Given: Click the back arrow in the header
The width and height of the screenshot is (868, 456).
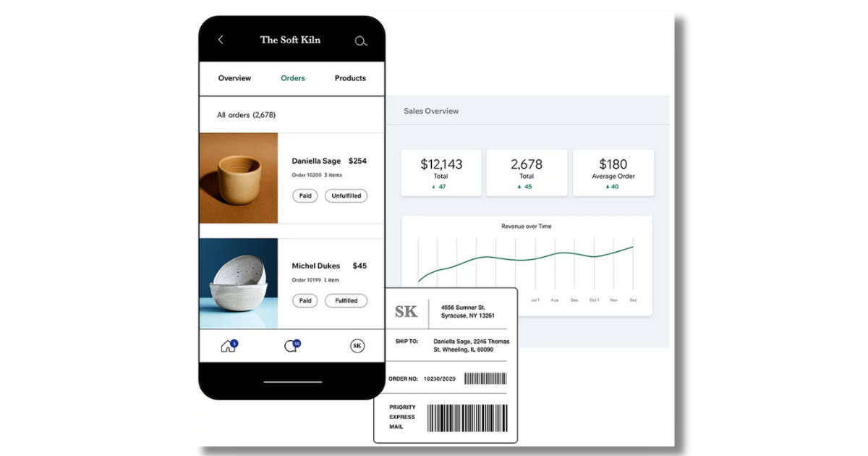Looking at the screenshot, I should click(221, 41).
